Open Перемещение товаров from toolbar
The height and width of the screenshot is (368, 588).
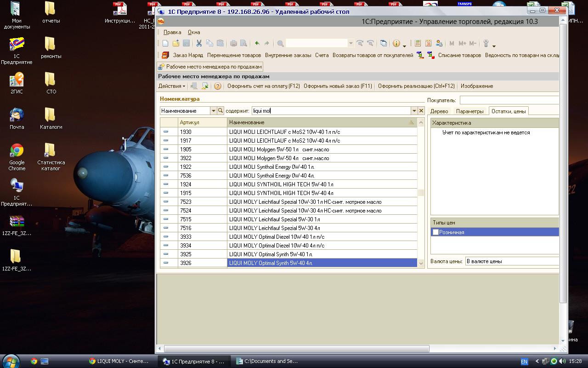pos(234,55)
